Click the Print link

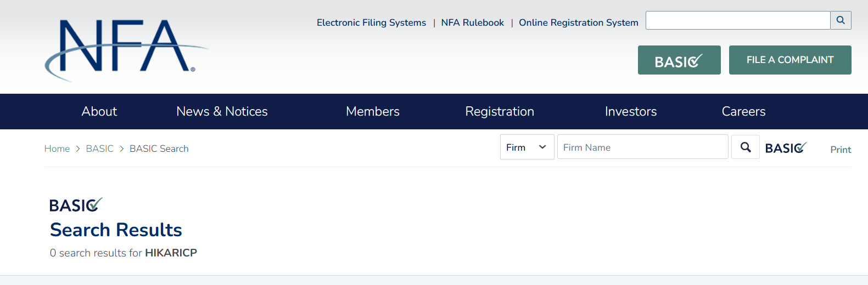pos(841,150)
